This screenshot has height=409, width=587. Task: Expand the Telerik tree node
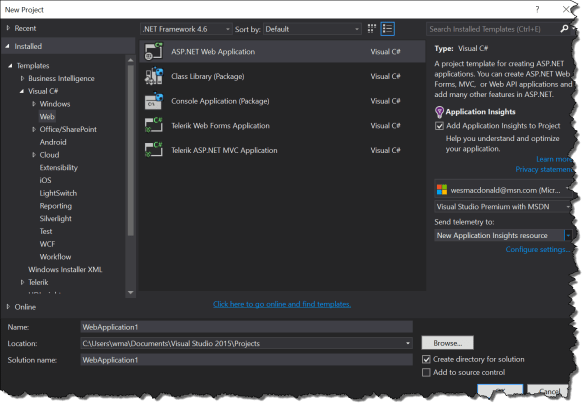pos(22,282)
